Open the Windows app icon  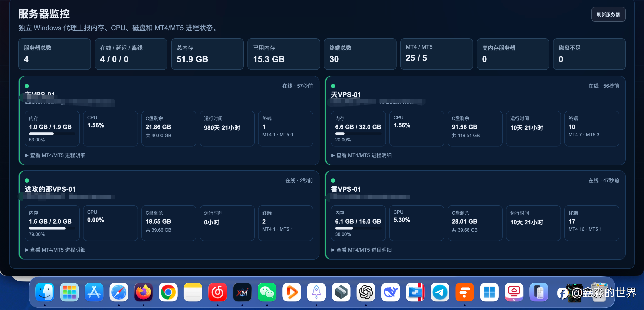[x=489, y=292]
